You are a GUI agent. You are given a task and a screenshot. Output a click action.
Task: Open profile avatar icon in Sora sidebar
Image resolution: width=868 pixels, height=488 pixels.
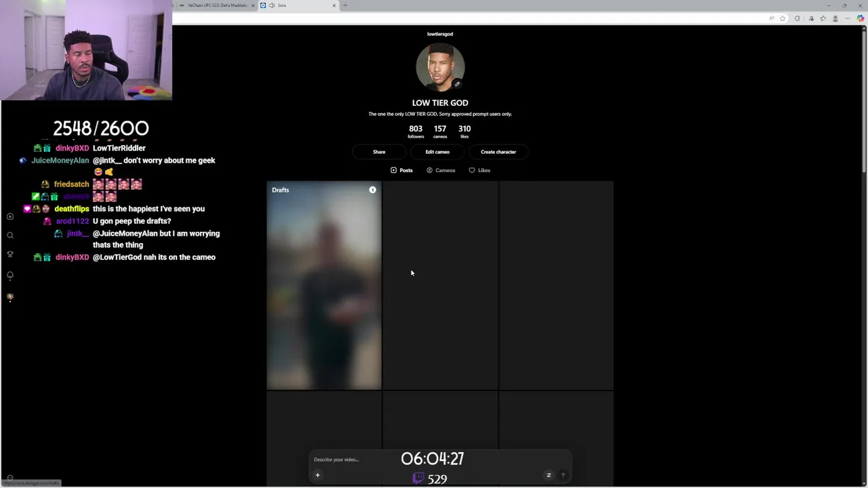(10, 296)
